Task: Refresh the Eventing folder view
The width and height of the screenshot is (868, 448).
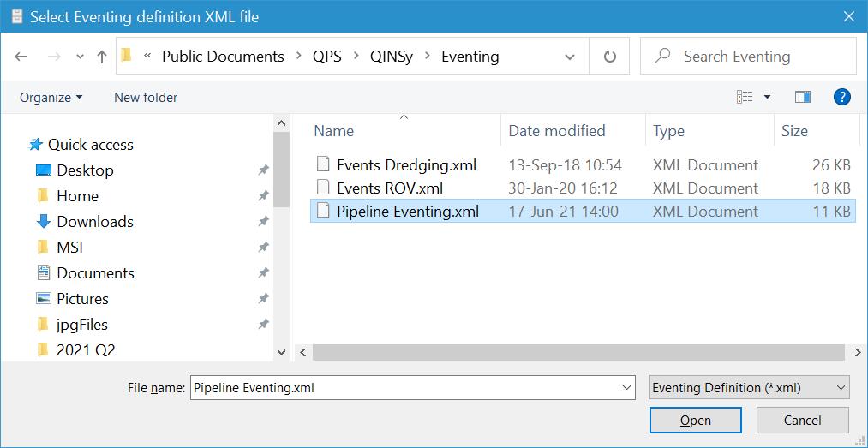Action: pyautogui.click(x=610, y=57)
